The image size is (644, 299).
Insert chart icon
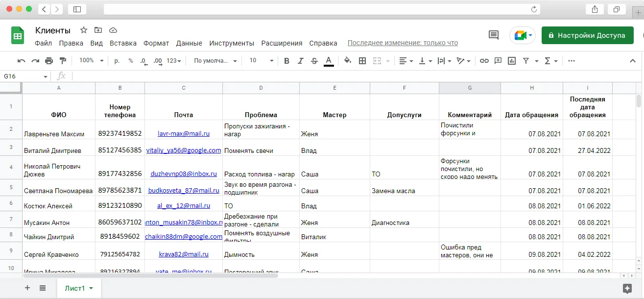click(512, 61)
